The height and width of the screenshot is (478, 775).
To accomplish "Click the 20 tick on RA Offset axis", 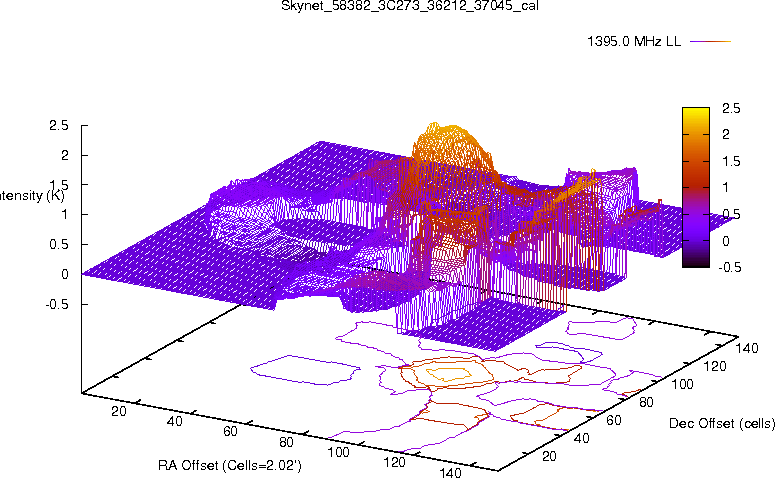I will click(119, 411).
